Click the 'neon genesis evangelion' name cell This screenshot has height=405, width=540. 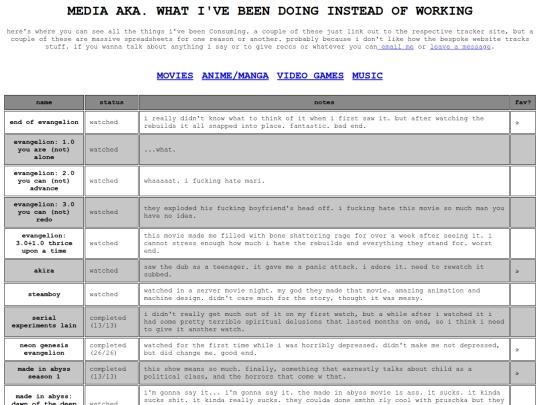click(44, 349)
